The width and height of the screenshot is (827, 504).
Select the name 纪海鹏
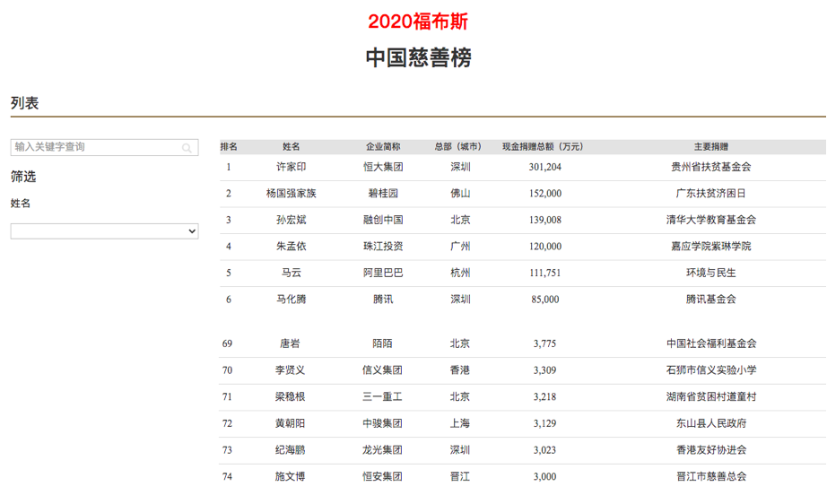point(290,449)
